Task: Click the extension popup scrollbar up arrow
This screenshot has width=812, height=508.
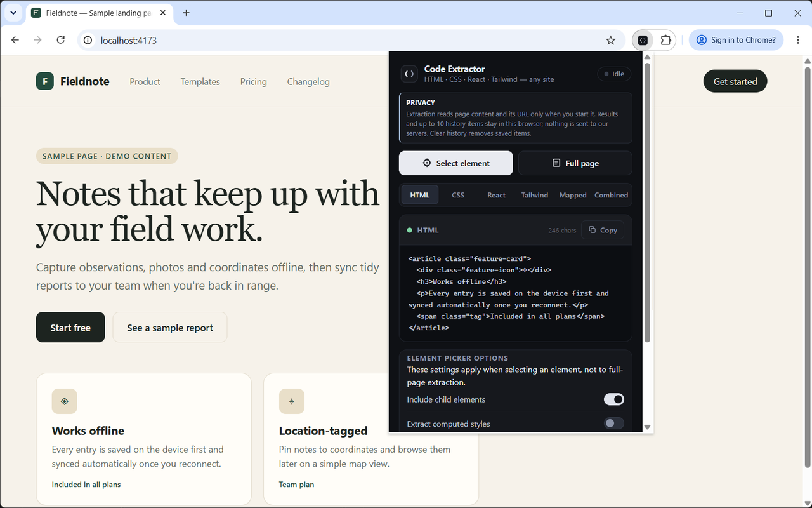Action: 648,57
